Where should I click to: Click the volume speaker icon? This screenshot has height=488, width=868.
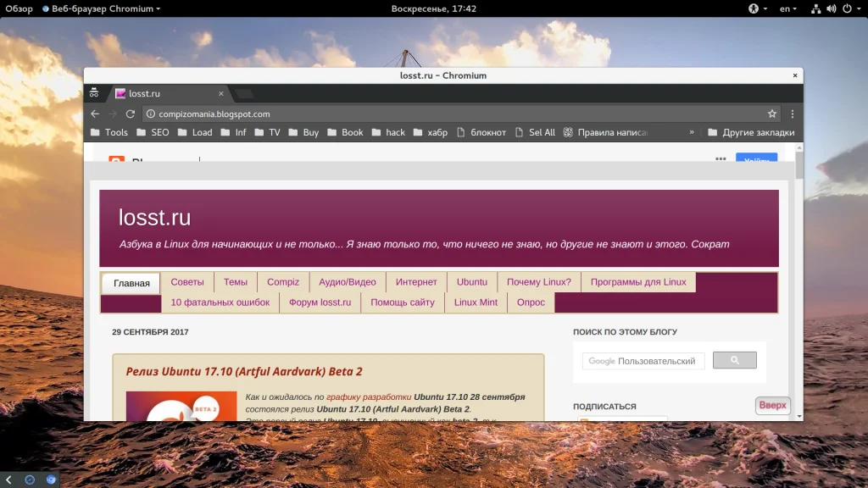[832, 8]
